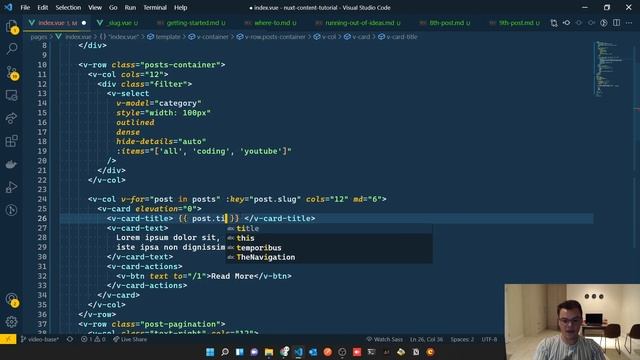Open the Windows Start menu
The width and height of the screenshot is (640, 360).
[x=210, y=352]
